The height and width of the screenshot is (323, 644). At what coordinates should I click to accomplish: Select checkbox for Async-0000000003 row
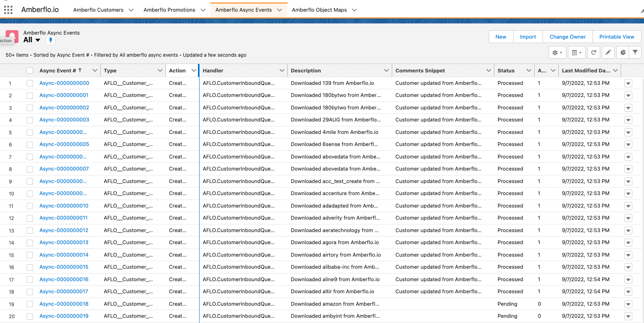[x=30, y=120]
